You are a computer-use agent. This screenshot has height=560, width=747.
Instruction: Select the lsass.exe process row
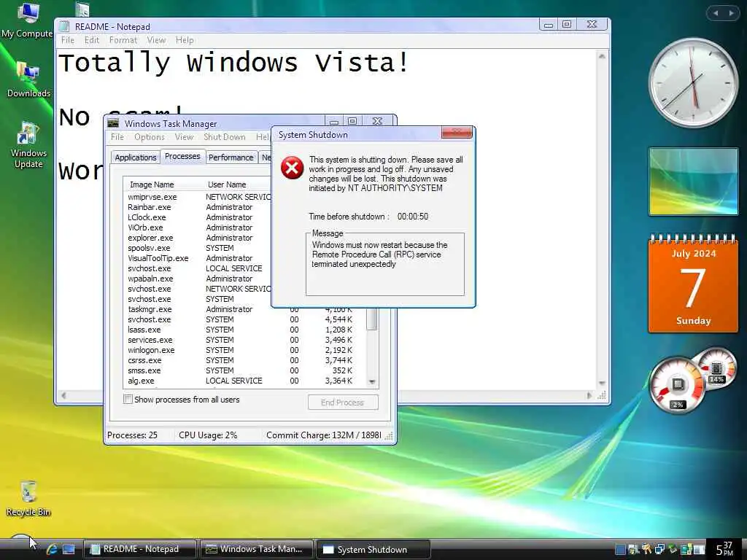(x=245, y=330)
